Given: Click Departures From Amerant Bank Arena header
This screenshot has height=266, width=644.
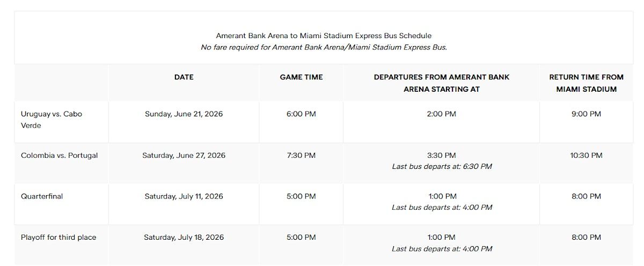Looking at the screenshot, I should pos(442,83).
